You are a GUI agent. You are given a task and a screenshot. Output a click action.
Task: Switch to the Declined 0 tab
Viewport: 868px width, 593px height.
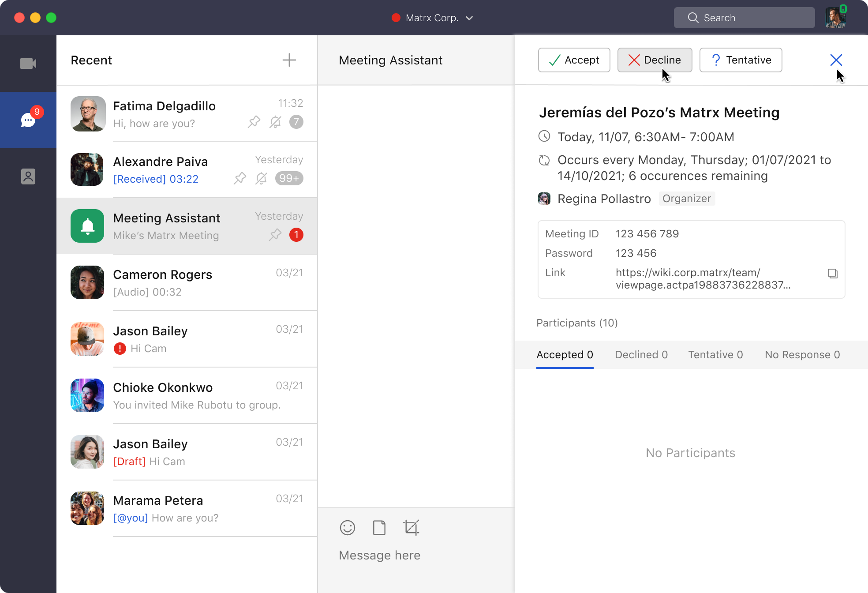point(641,355)
